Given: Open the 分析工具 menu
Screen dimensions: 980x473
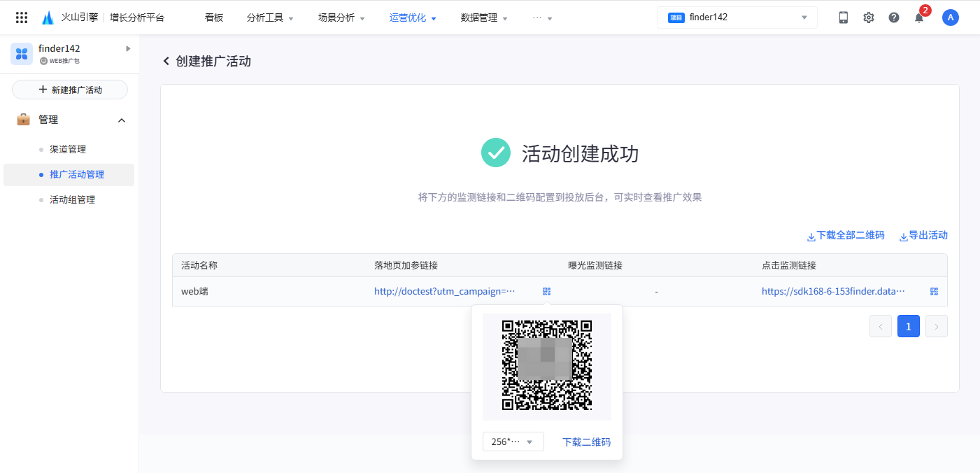Looking at the screenshot, I should click(270, 17).
